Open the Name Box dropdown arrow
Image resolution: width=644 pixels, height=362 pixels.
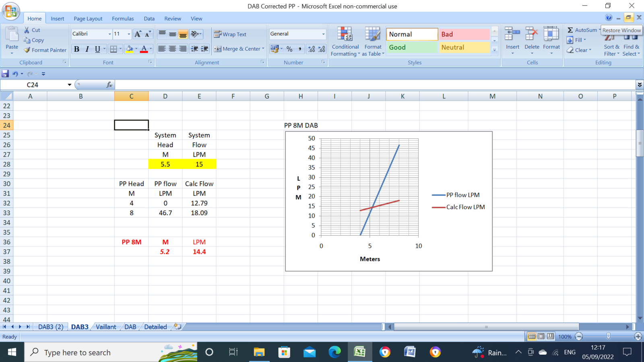pos(69,85)
